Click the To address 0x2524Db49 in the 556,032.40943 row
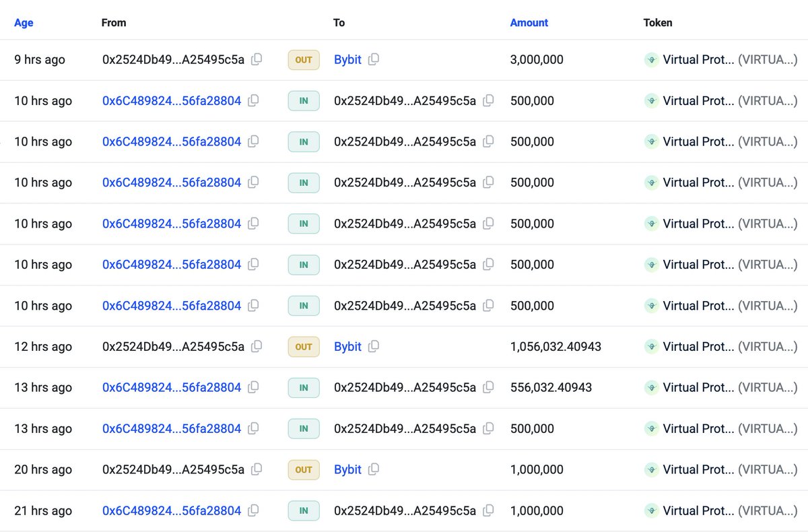Viewport: 808px width, 532px height. coord(405,387)
